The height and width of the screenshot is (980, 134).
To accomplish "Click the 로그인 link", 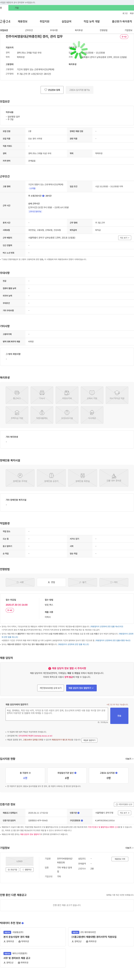I will (x=125, y=13).
